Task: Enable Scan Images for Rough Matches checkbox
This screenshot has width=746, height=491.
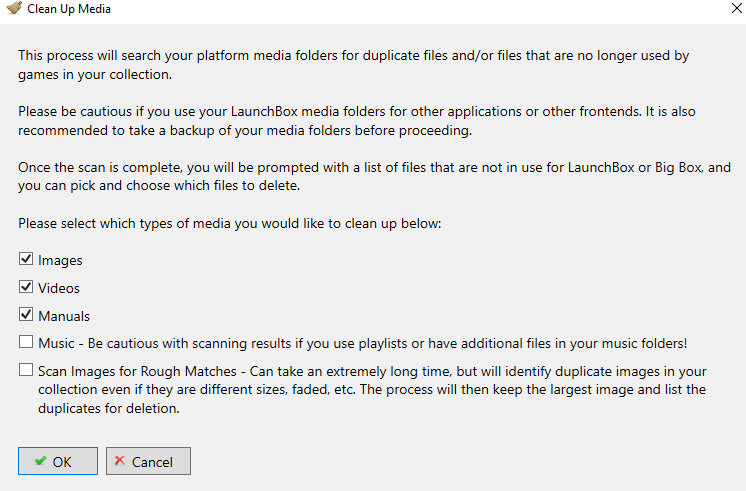Action: pyautogui.click(x=26, y=370)
